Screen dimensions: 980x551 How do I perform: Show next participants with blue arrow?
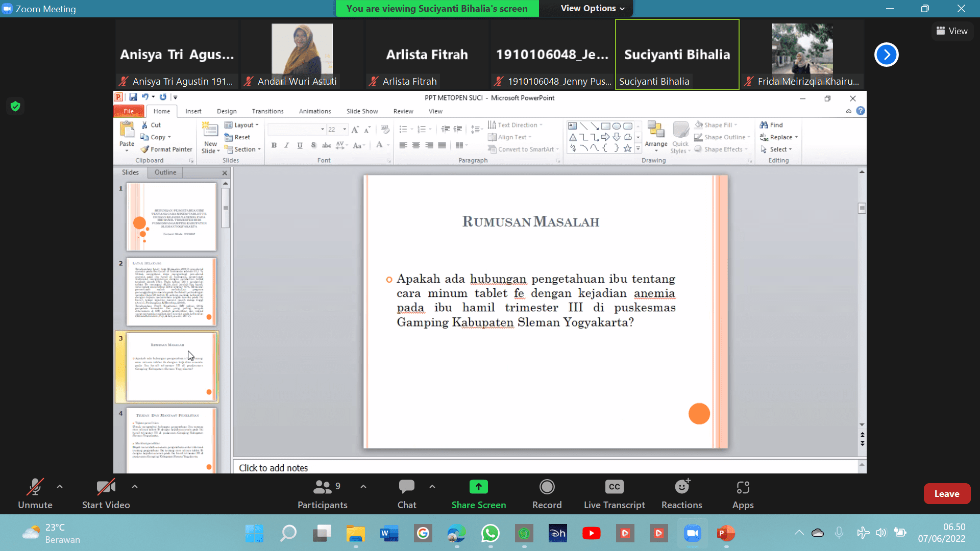[887, 55]
